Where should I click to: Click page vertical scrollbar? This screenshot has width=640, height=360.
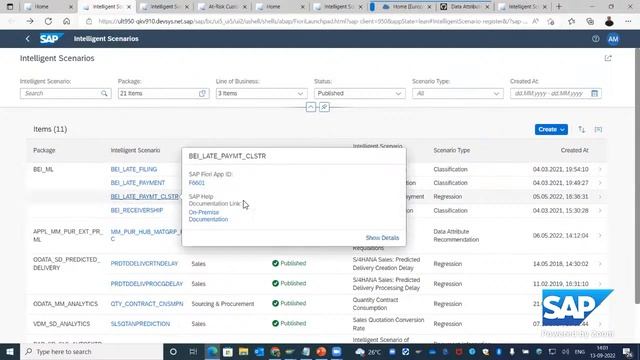pyautogui.click(x=637, y=176)
